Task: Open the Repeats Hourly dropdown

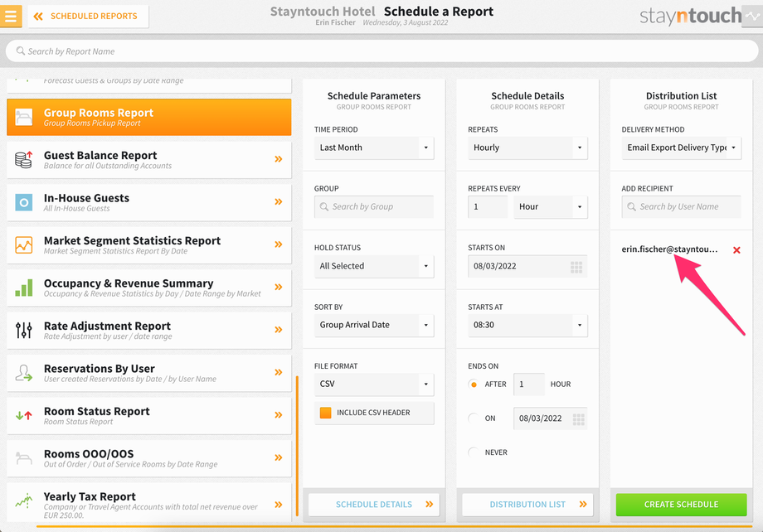Action: (527, 148)
